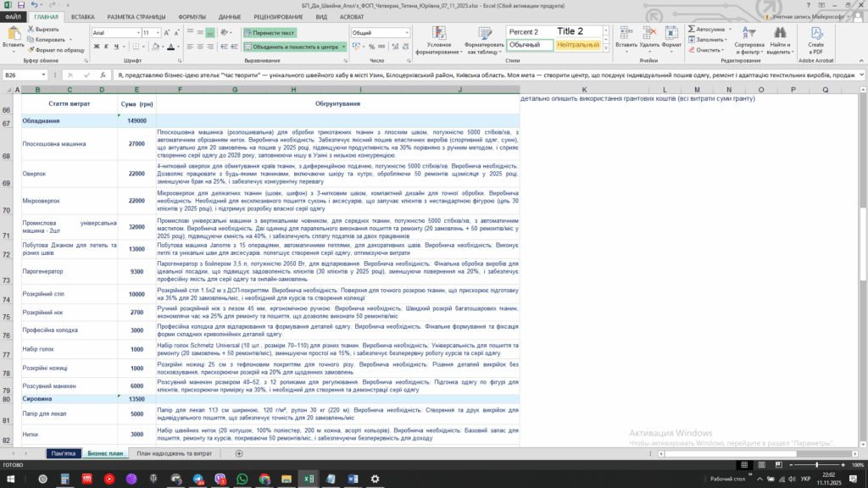The image size is (868, 488).
Task: Apply bold formatting with Ж button
Action: coord(95,47)
